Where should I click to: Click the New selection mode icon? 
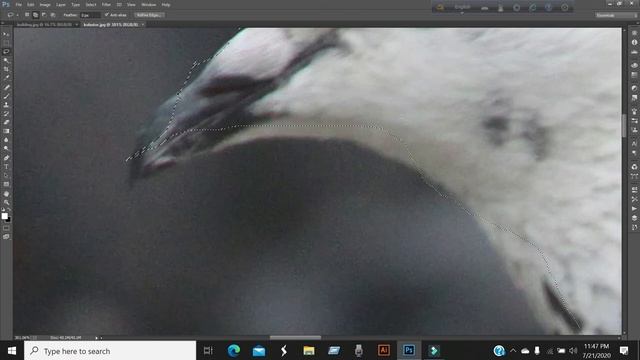pyautogui.click(x=27, y=15)
